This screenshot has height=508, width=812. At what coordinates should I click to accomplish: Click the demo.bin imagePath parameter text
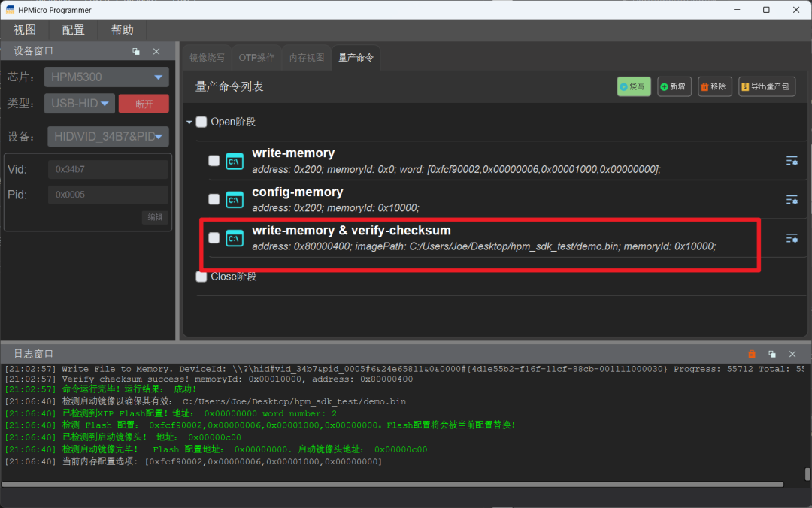[x=486, y=246]
